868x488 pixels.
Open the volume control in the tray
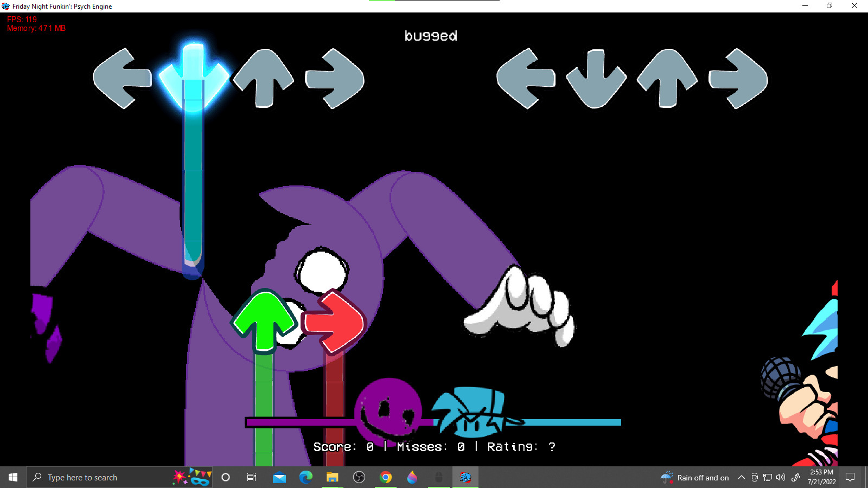[781, 477]
